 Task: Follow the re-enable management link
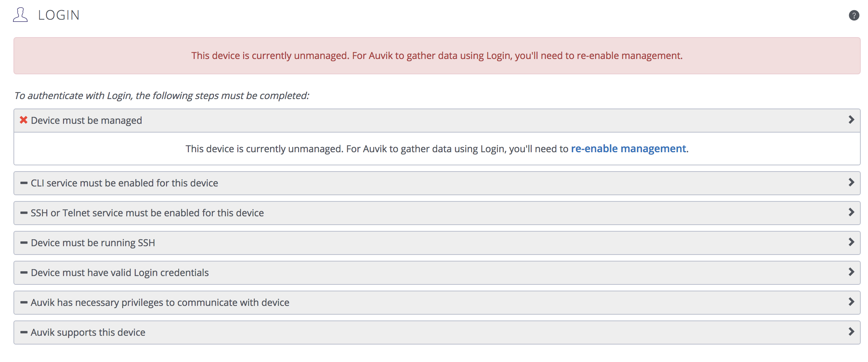pyautogui.click(x=629, y=149)
